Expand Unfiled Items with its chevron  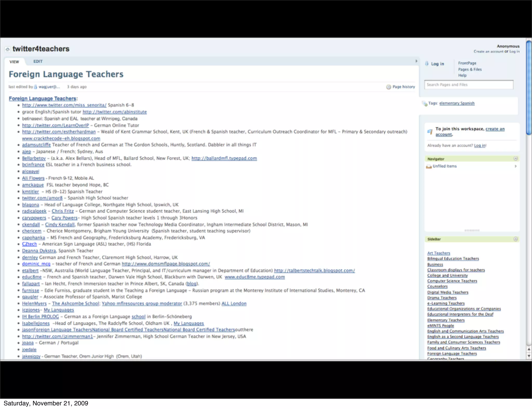pos(516,166)
